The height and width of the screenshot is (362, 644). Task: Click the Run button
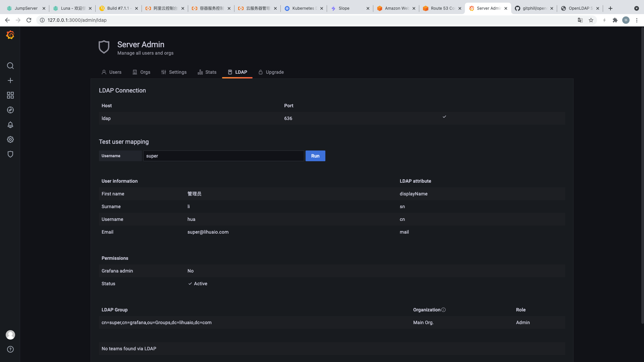coord(315,156)
